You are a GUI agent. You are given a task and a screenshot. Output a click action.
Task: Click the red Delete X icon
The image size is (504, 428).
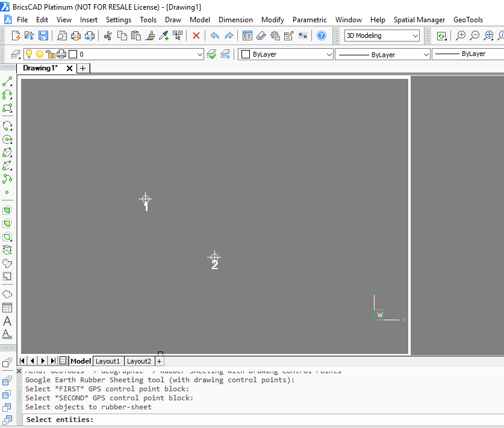point(196,36)
